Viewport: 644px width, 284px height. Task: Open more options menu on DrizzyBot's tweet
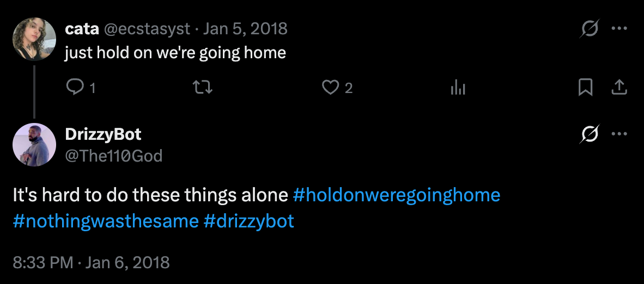click(619, 134)
